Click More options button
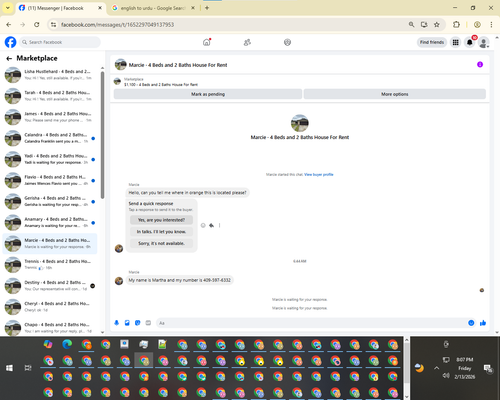Image resolution: width=500 pixels, height=400 pixels. (395, 94)
